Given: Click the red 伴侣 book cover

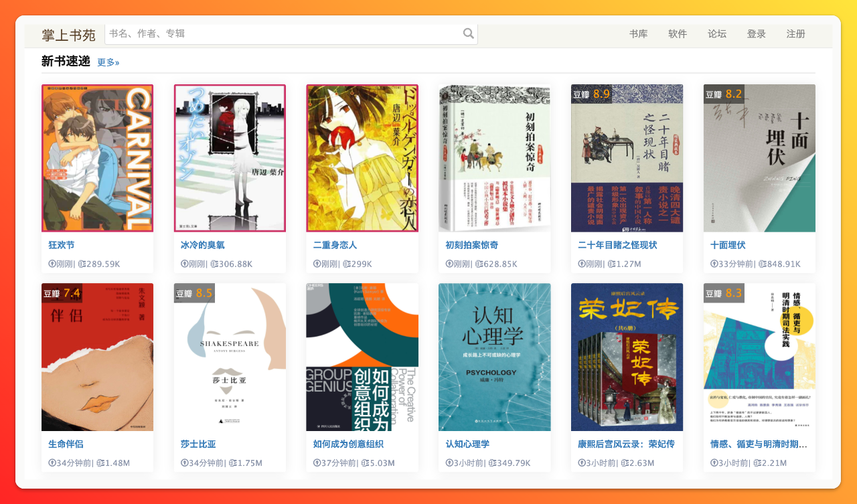Looking at the screenshot, I should pos(97,357).
